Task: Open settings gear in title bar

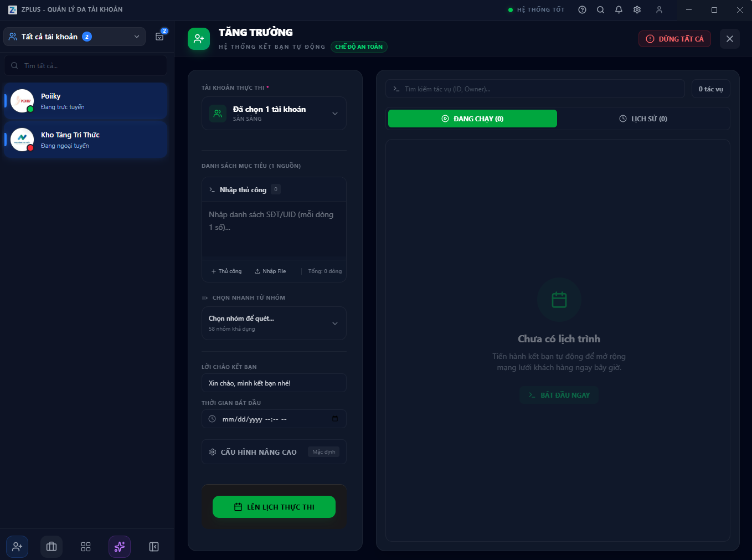Action: pyautogui.click(x=637, y=10)
